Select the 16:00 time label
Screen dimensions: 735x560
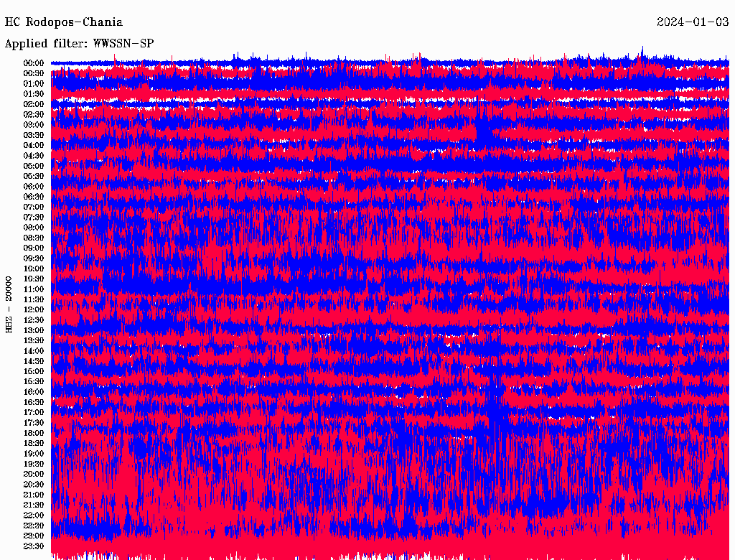point(34,392)
